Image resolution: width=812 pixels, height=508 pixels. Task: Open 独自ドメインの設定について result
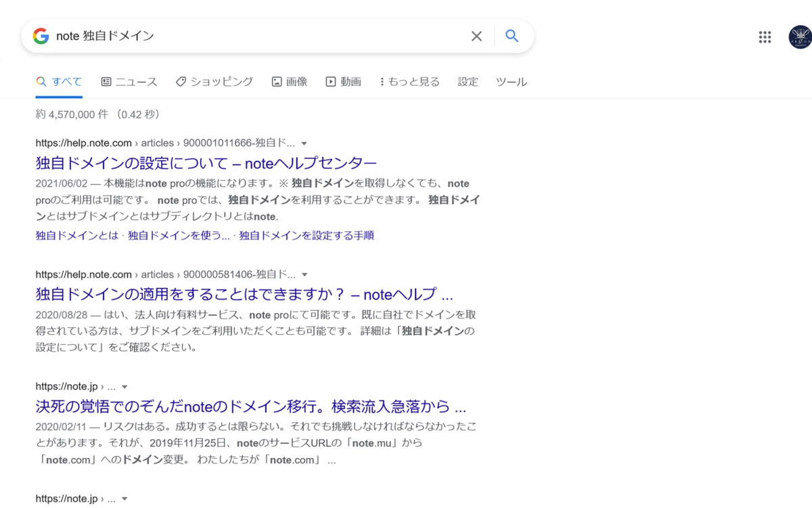click(x=206, y=163)
